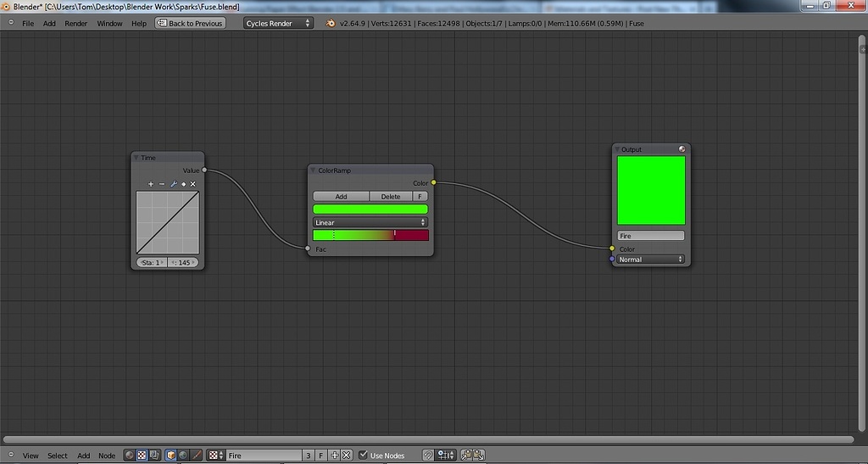Click the Color output socket on ColorRamp
This screenshot has height=464, width=868.
pyautogui.click(x=433, y=182)
